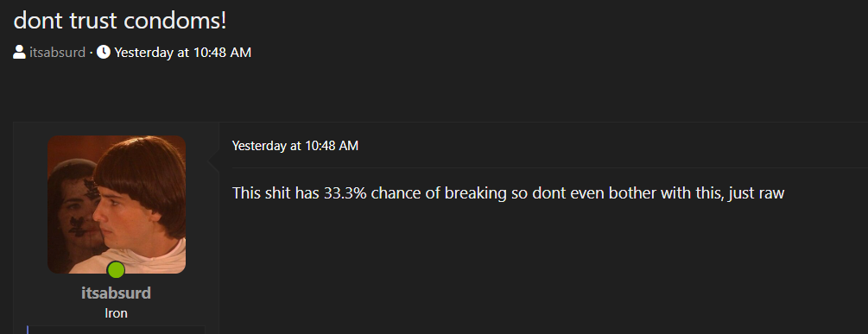This screenshot has width=868, height=334.
Task: Click the green online status dot
Action: pyautogui.click(x=117, y=270)
